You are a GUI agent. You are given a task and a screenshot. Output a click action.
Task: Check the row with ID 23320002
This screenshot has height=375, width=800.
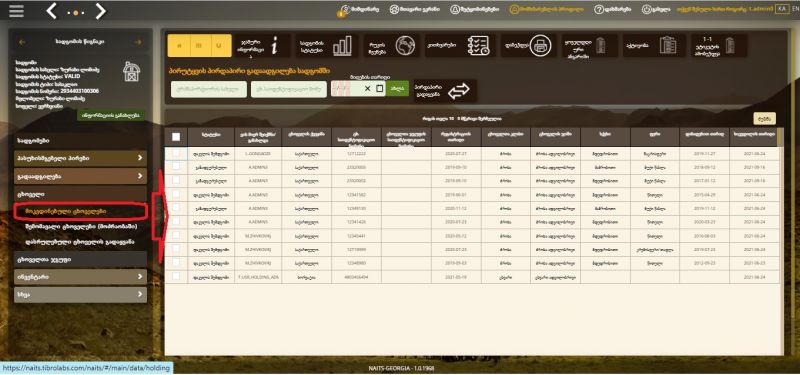point(176,180)
